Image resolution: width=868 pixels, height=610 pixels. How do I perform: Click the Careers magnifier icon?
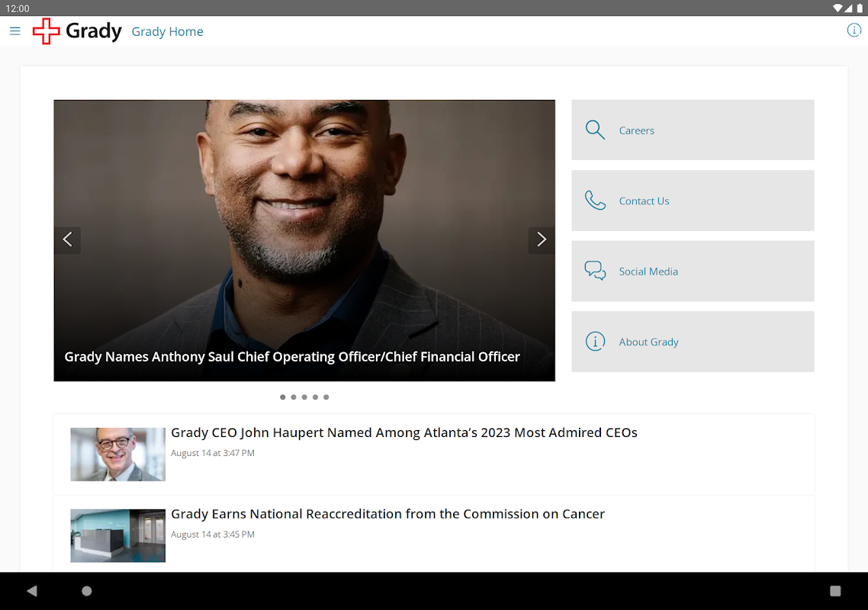(595, 130)
